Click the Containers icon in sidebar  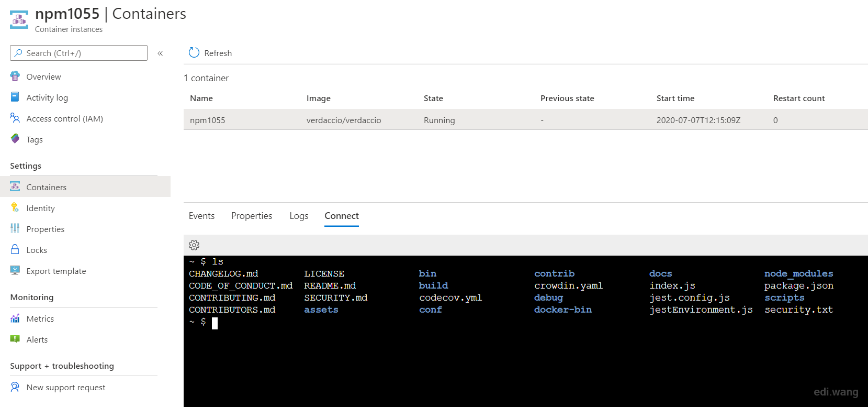click(15, 186)
